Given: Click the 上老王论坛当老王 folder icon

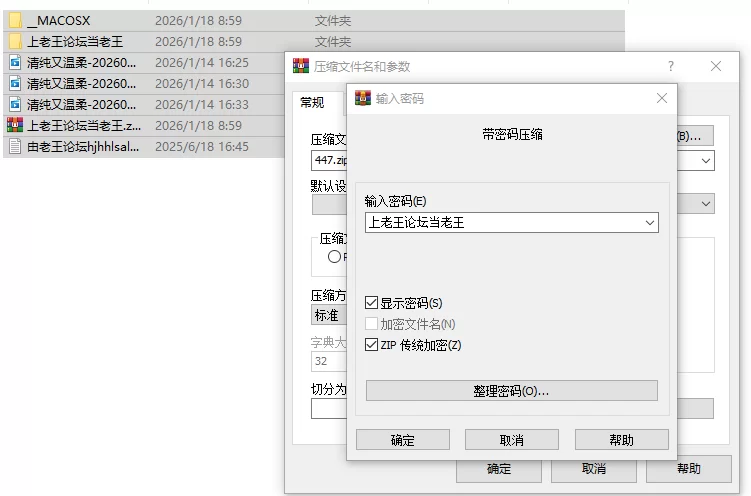Looking at the screenshot, I should tap(15, 42).
